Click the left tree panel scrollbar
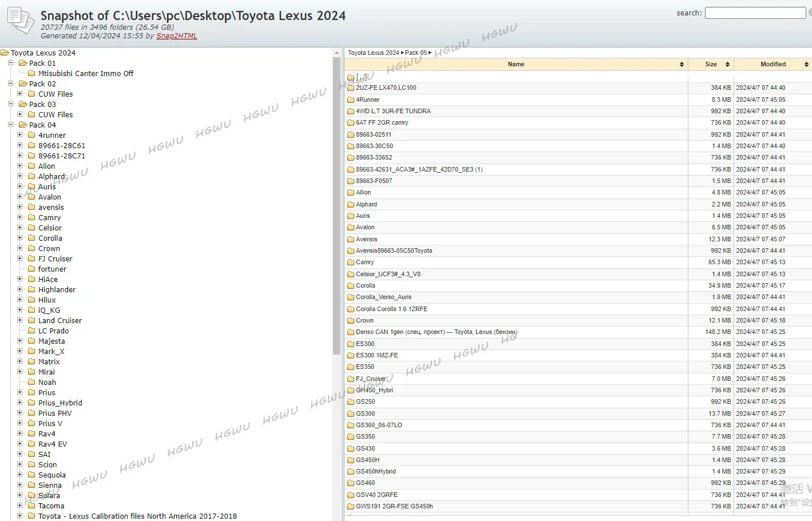812x521 pixels. [336, 206]
